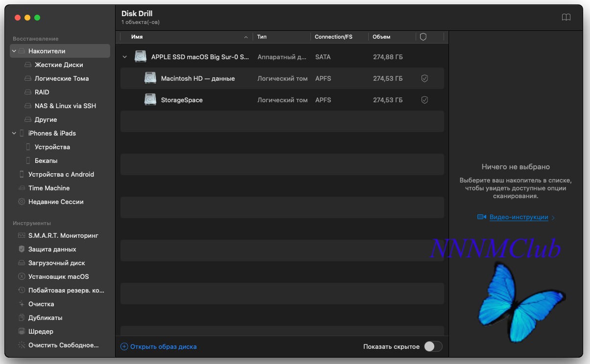The image size is (590, 364).
Task: Open Установщик macOS tool
Action: click(59, 276)
